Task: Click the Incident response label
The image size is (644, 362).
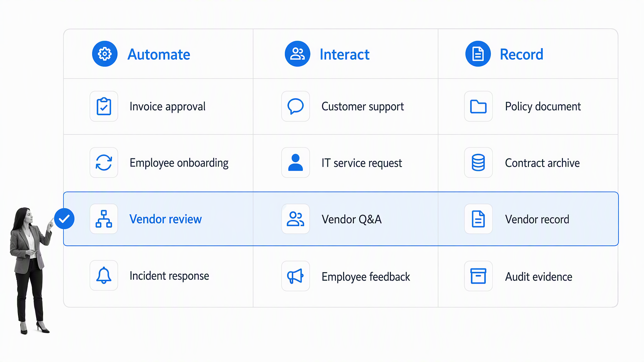Action: coord(169,276)
